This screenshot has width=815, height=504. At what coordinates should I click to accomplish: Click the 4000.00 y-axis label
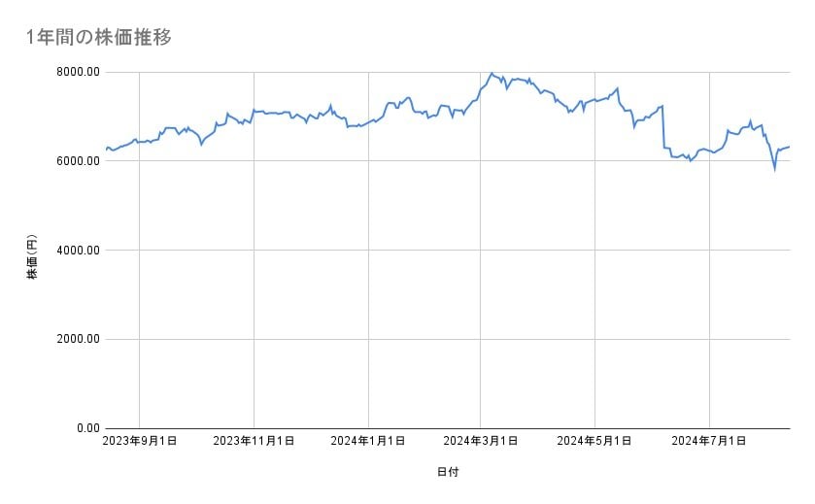77,251
